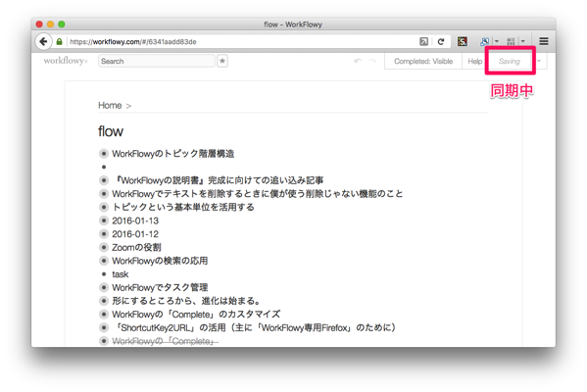The image size is (587, 392).
Task: Zoom into bullet of 『WorkFlowyの説明書』 item
Action: 104,180
